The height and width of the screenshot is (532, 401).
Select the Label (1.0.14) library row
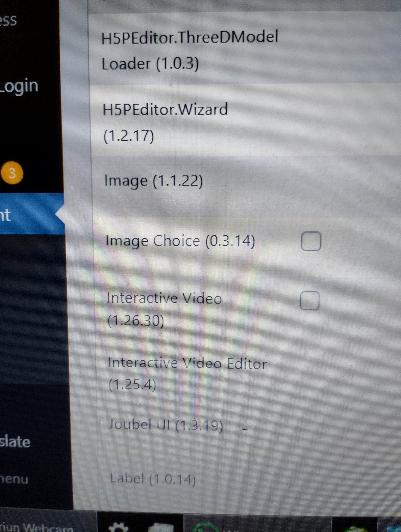(x=153, y=479)
